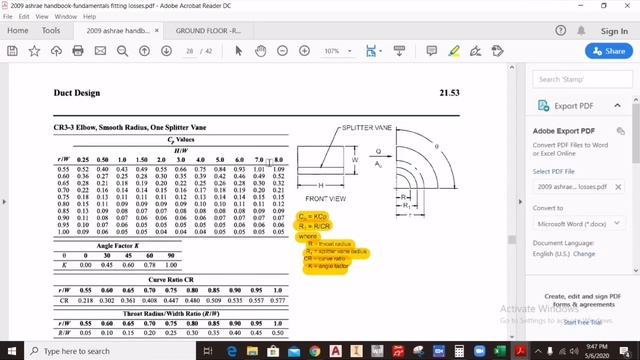Add a sticky note comment
The width and height of the screenshot is (640, 360).
tap(431, 51)
